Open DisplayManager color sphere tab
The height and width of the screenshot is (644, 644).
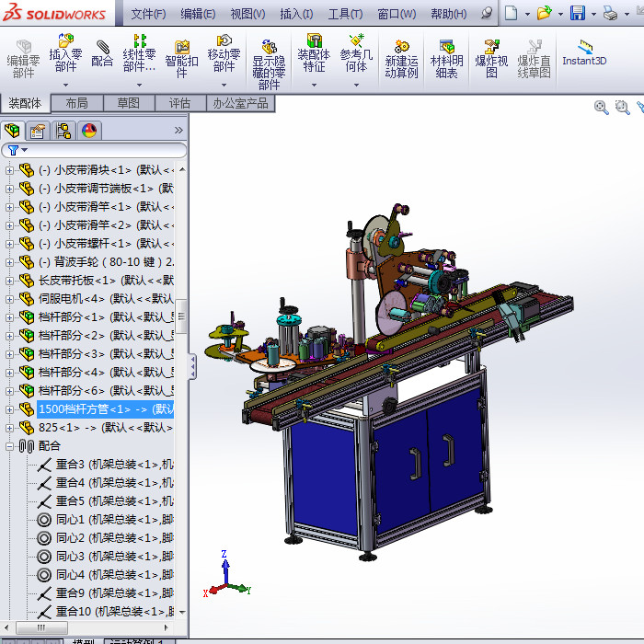[x=89, y=131]
